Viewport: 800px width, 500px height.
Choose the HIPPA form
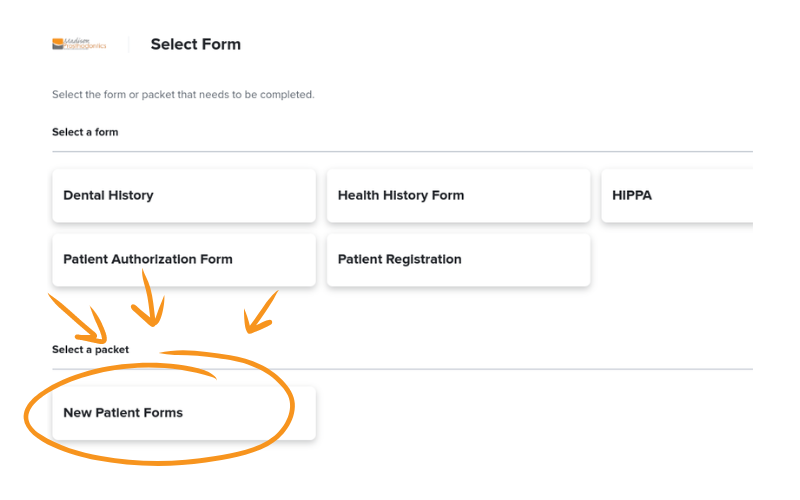(x=677, y=195)
